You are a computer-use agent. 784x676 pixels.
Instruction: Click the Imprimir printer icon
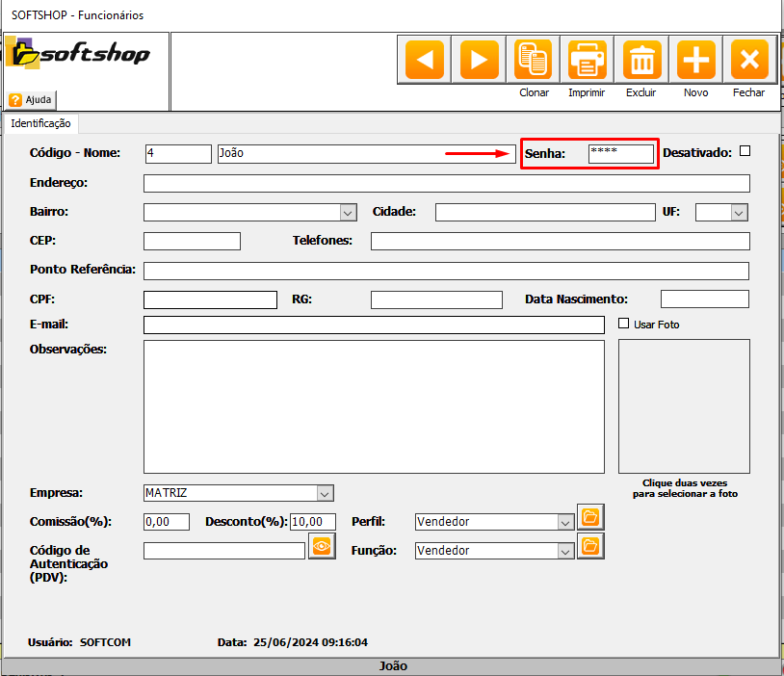point(587,61)
